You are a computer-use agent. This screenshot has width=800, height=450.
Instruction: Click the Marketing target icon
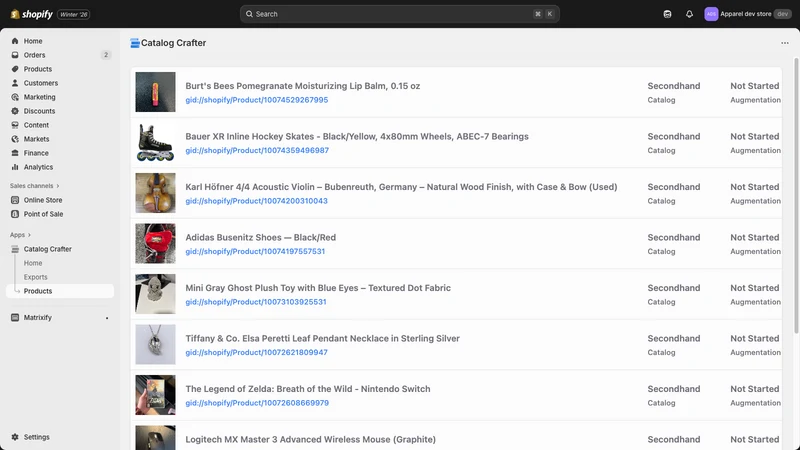coord(15,97)
